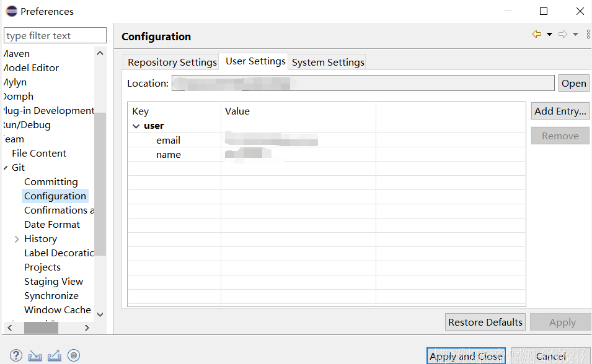Viewport: 592px width, 364px height.
Task: Open Confirmations and Warnings page
Action: (x=59, y=210)
